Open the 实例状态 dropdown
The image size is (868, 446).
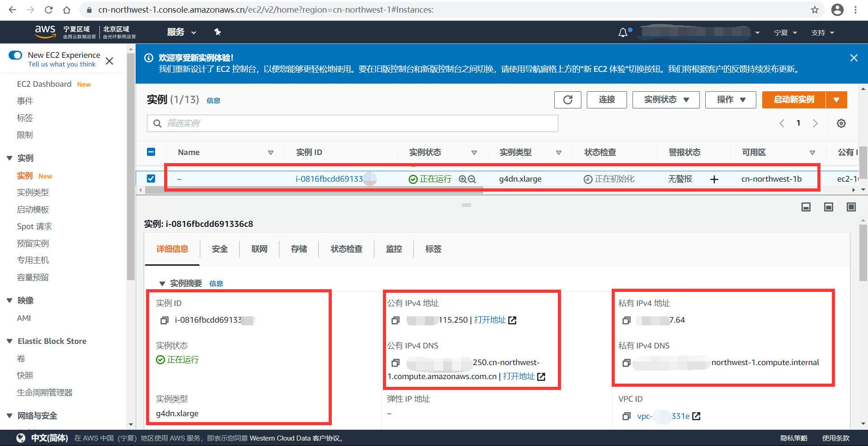coord(665,100)
